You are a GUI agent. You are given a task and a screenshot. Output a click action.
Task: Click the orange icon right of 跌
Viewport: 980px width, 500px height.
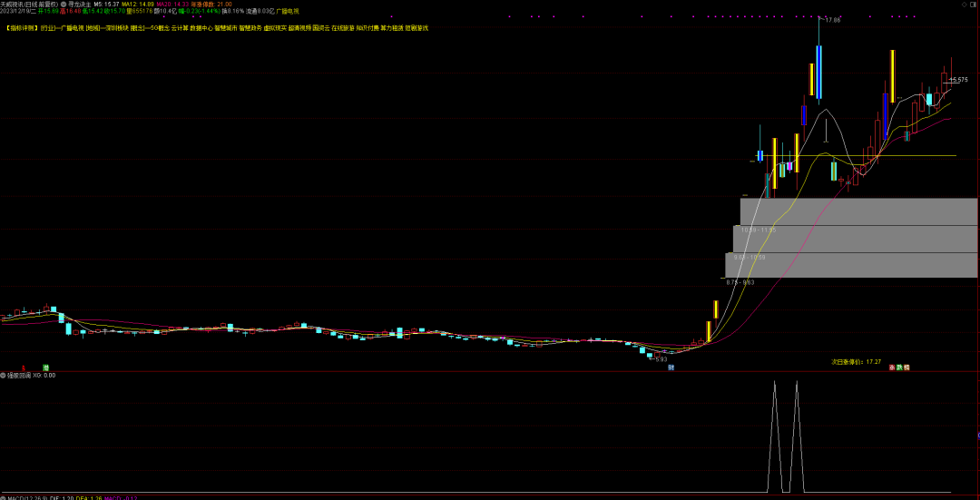click(x=906, y=368)
